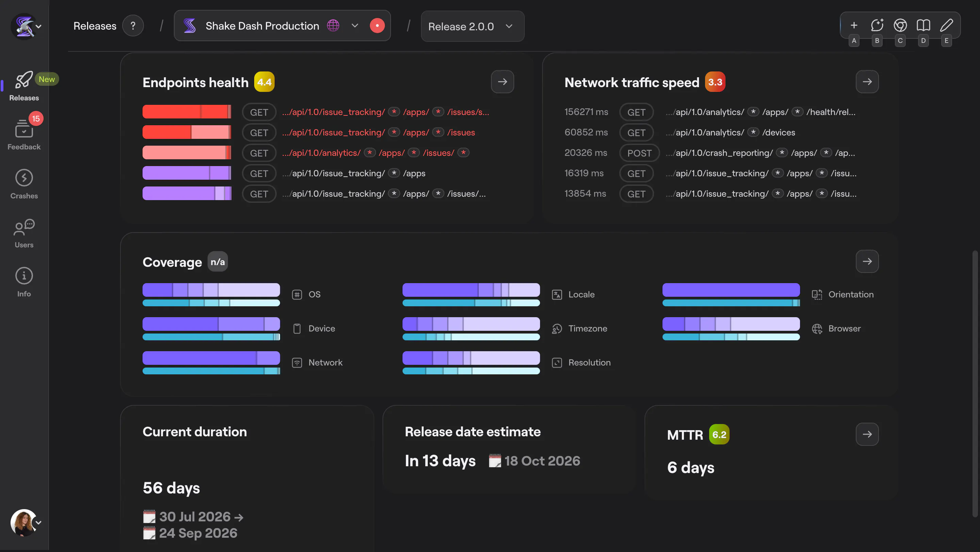Open the Crashes sidebar section
The width and height of the screenshot is (980, 552).
(24, 184)
